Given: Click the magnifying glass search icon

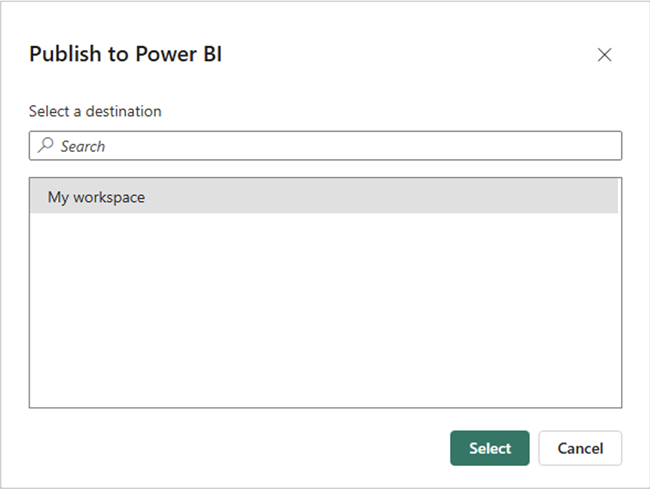Looking at the screenshot, I should tap(45, 146).
